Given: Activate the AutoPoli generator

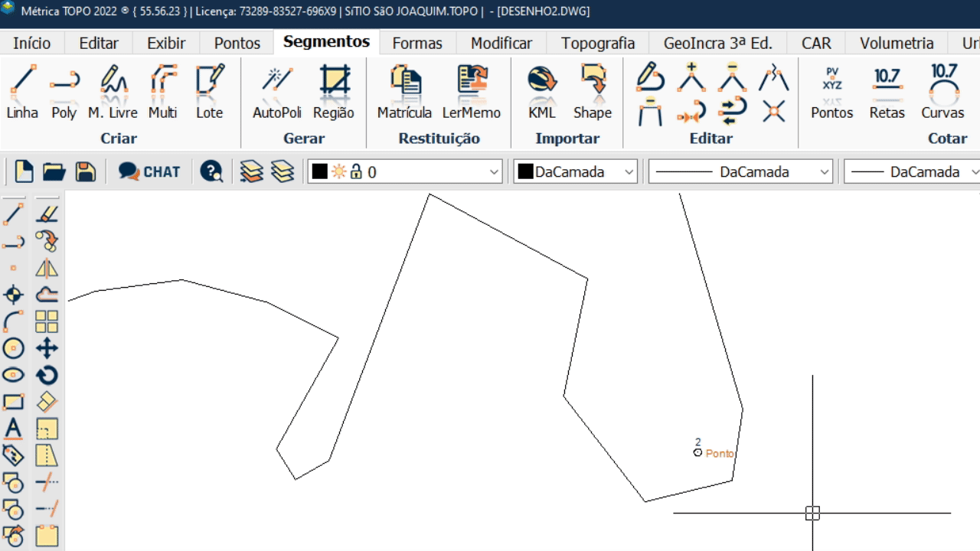Looking at the screenshot, I should pyautogui.click(x=277, y=92).
